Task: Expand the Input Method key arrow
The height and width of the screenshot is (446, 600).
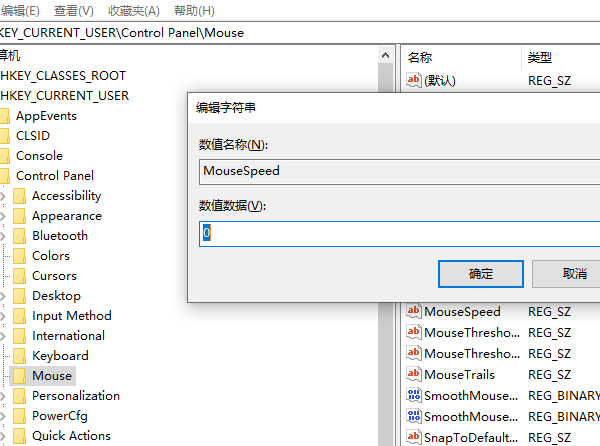Action: 3,316
